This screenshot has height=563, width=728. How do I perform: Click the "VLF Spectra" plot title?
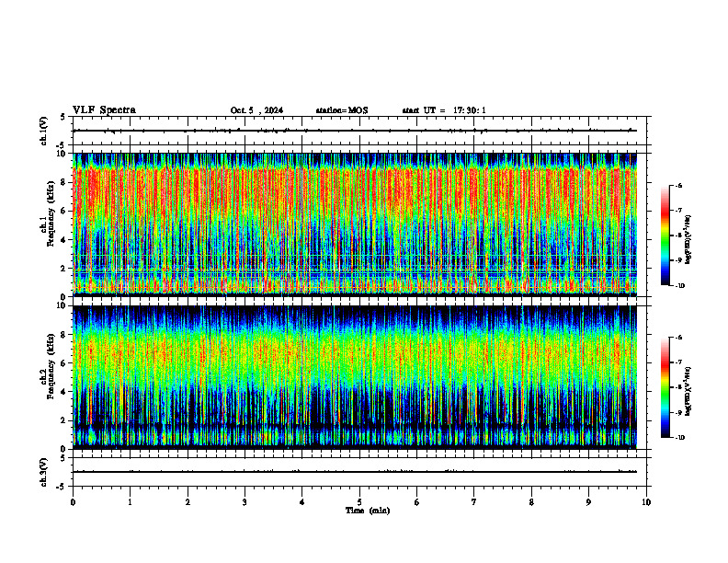[104, 110]
